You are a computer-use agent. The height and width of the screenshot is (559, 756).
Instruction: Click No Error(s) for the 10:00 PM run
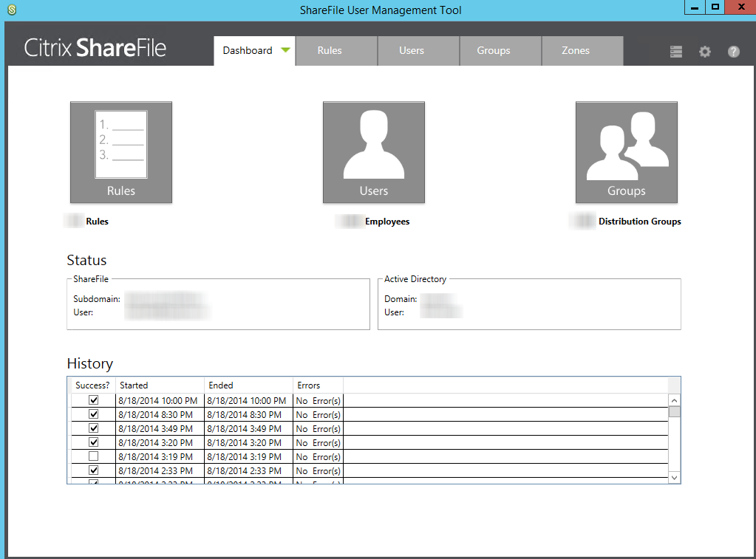[x=319, y=400]
